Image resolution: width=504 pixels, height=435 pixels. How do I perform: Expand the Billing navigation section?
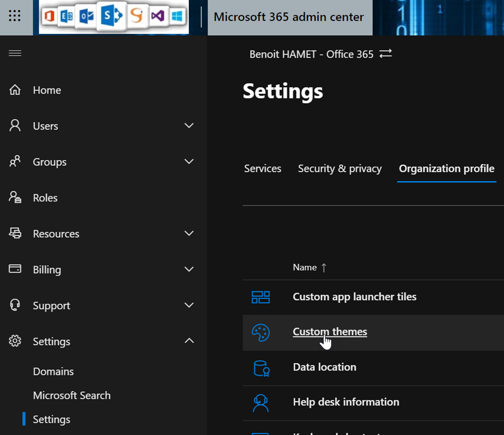189,270
